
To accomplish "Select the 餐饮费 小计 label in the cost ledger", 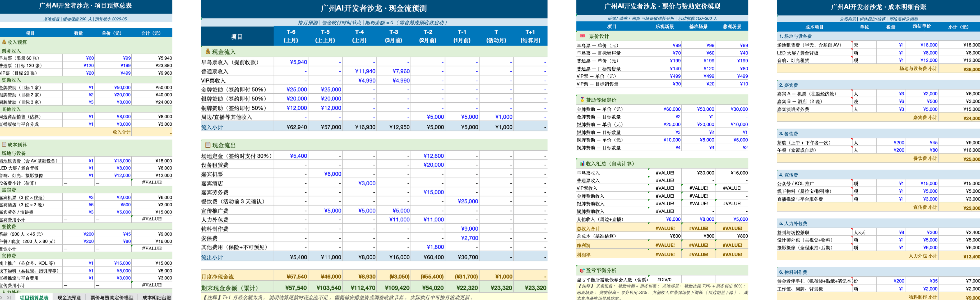I will (x=925, y=158).
